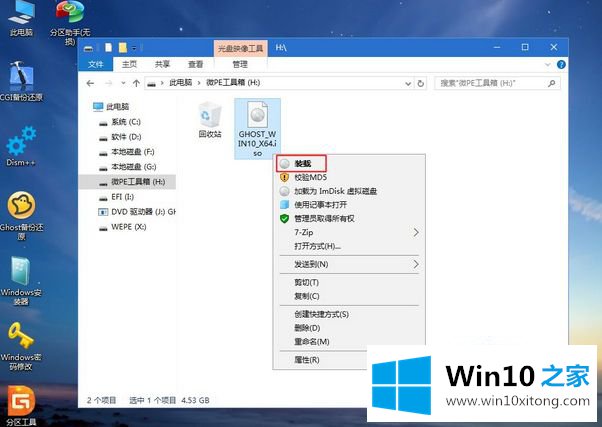This screenshot has height=427, width=602.
Task: Choose 管理员取得所有权 from context menu
Action: click(x=349, y=218)
